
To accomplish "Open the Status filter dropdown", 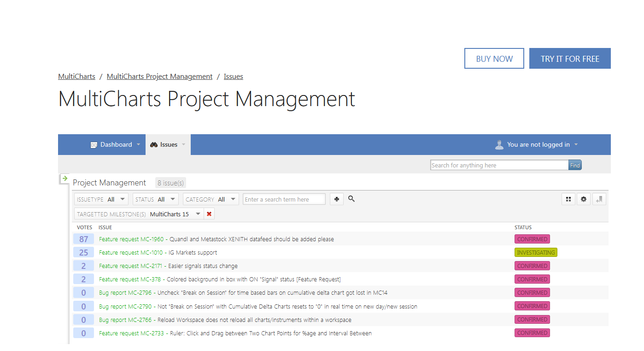I will tap(156, 199).
